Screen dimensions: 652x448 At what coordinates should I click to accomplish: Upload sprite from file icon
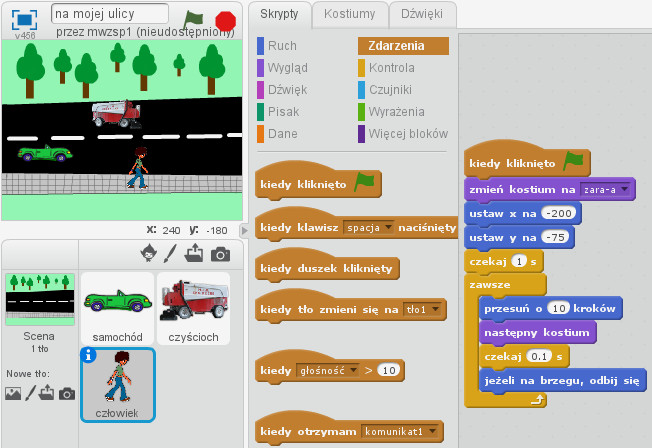click(x=194, y=253)
